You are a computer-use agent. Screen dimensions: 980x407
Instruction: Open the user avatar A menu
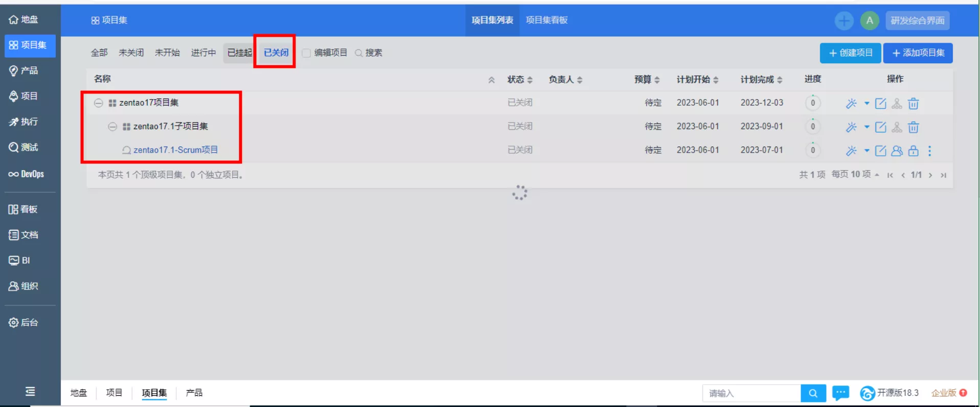pos(870,21)
